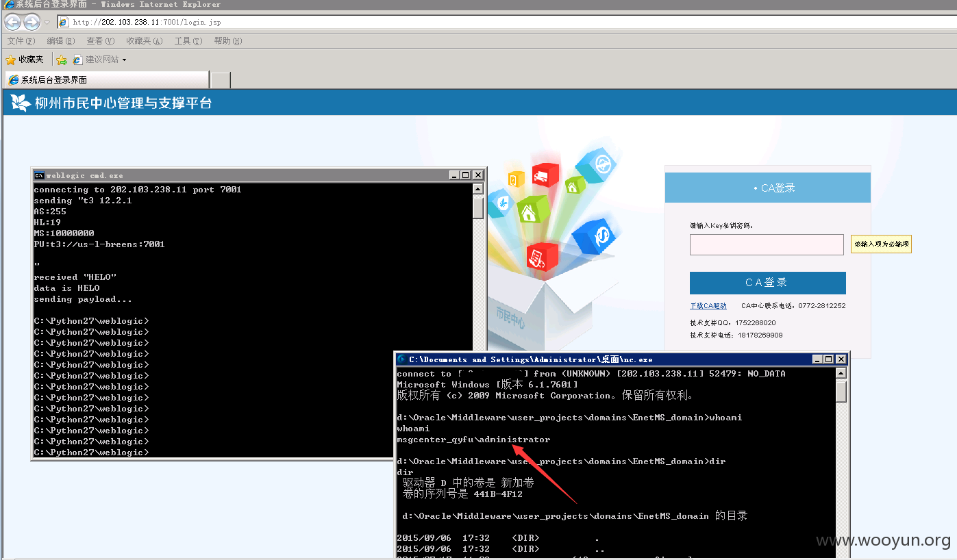Click the IE logo in window title bar

8,4
